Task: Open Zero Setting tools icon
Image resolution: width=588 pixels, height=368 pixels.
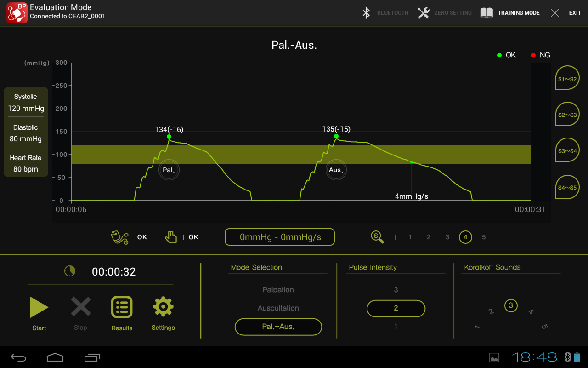Action: 424,13
